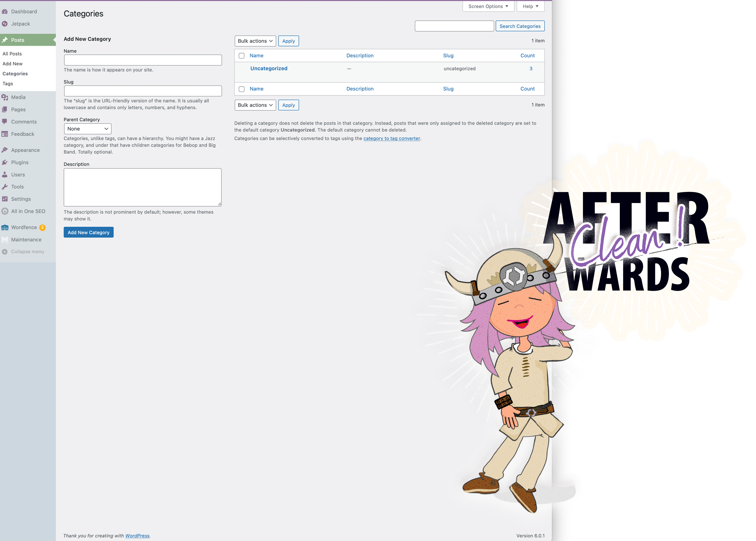Image resolution: width=756 pixels, height=541 pixels.
Task: Click the Wordfence fence icon
Action: point(5,227)
